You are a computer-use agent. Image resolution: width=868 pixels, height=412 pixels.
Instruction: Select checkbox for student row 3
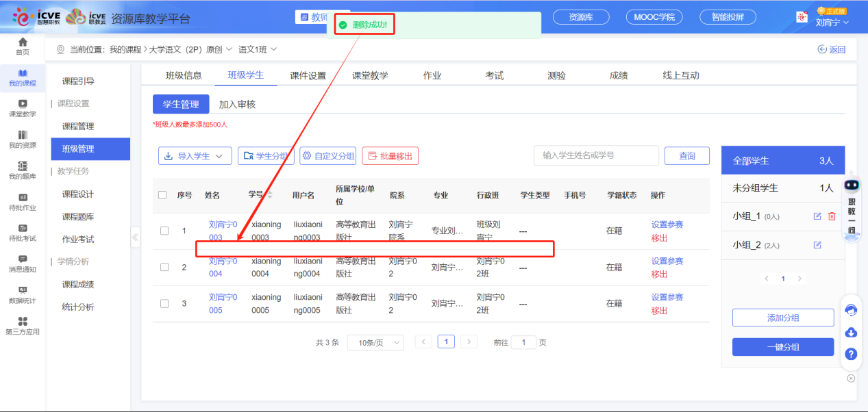pos(164,304)
